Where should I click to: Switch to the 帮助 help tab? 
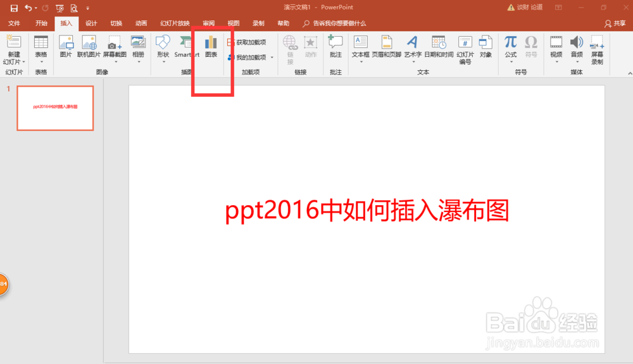284,23
